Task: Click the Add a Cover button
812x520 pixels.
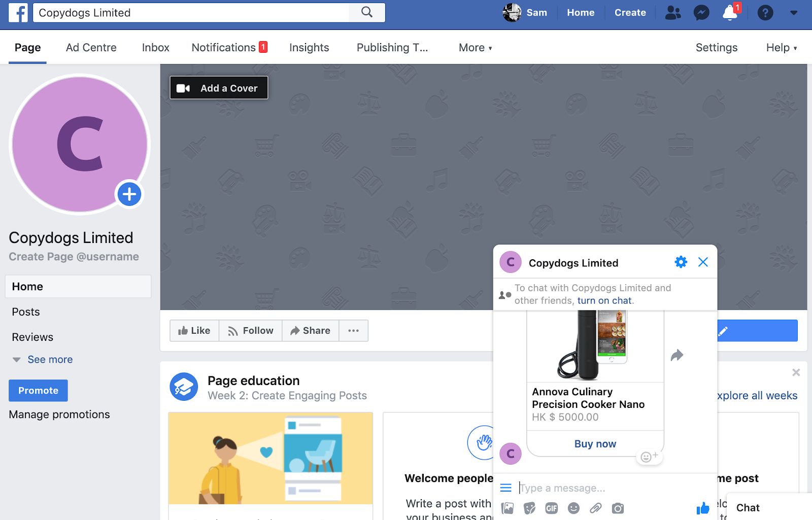Action: 219,88
